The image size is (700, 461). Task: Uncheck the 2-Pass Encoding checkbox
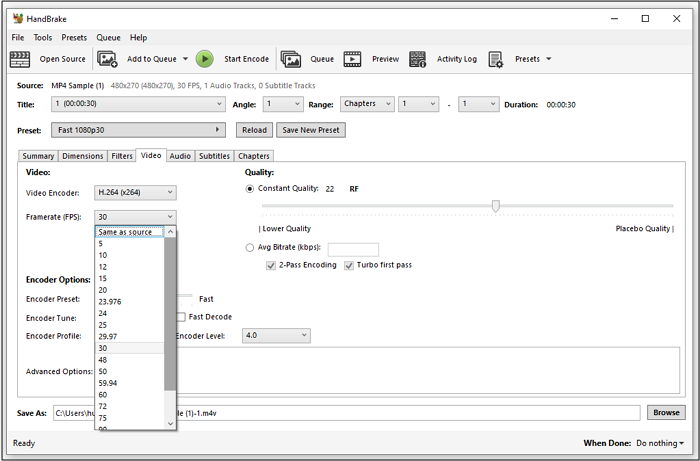click(x=271, y=265)
